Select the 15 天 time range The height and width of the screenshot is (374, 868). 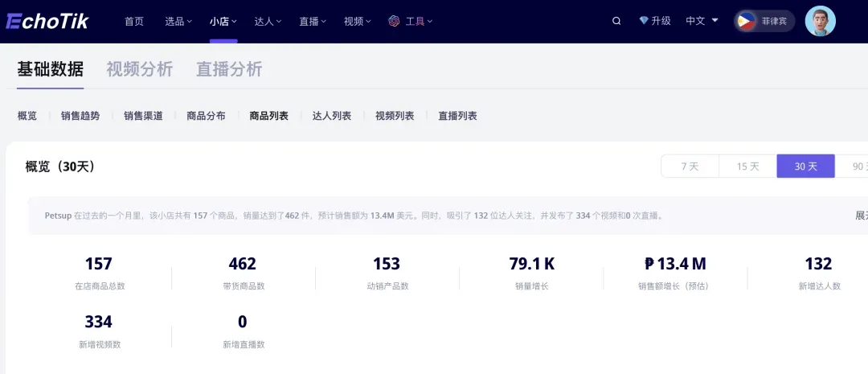(x=747, y=166)
